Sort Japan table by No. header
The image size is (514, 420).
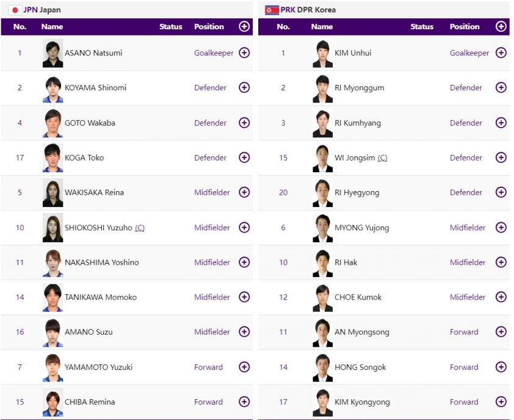(20, 27)
